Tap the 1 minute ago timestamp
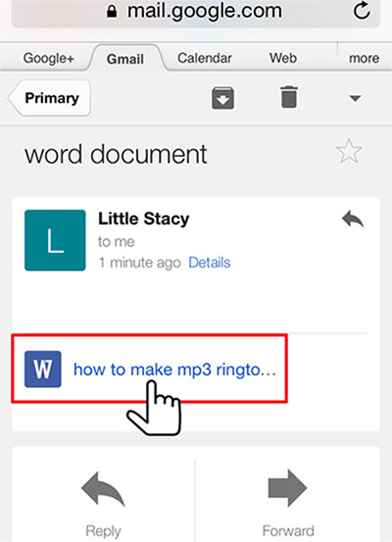The height and width of the screenshot is (542, 392). (140, 263)
